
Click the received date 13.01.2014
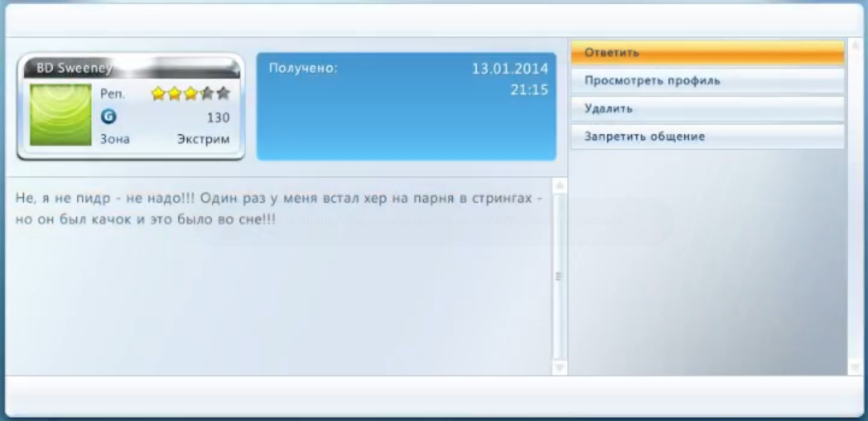click(510, 68)
